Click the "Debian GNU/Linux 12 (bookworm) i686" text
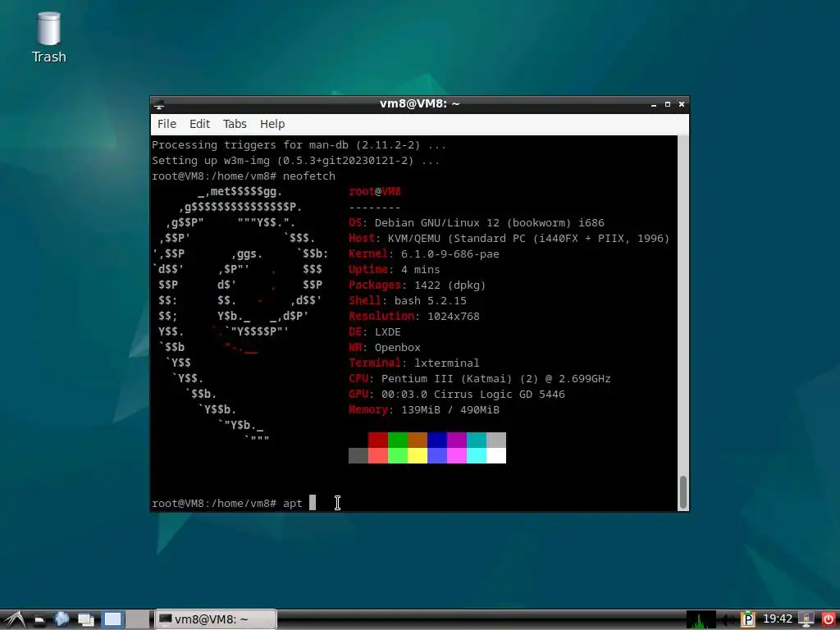This screenshot has width=840, height=630. click(489, 223)
